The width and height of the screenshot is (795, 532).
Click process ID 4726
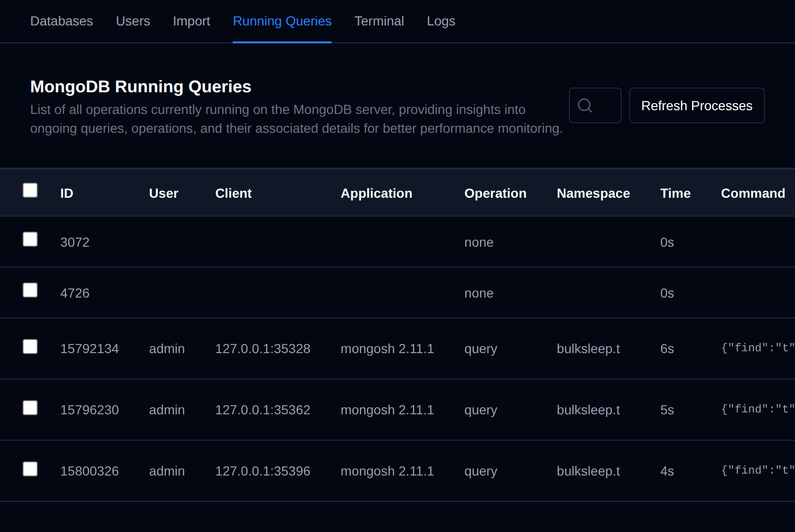[x=75, y=293]
